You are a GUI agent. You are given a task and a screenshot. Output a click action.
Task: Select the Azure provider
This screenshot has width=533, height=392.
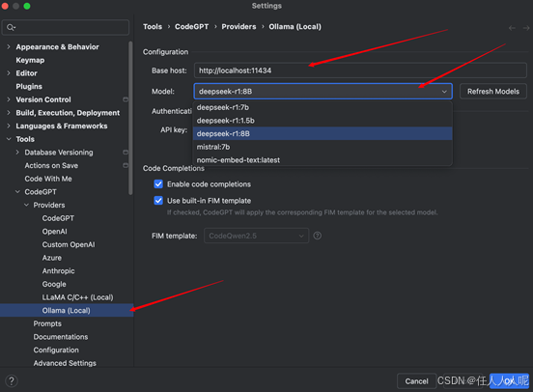click(x=52, y=258)
